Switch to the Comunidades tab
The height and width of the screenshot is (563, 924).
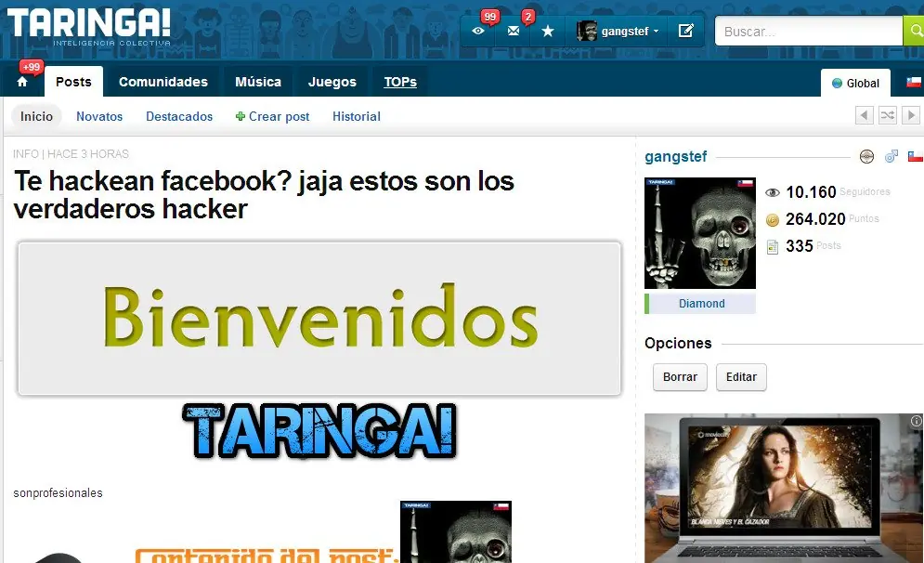163,82
